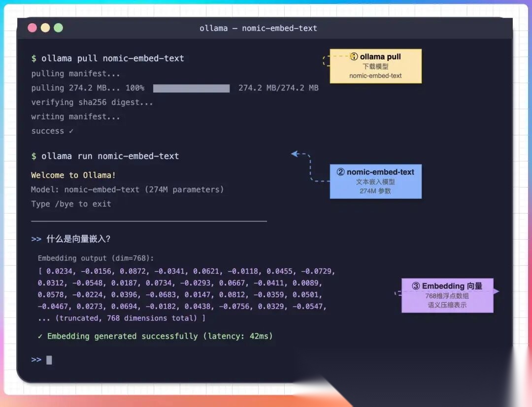Viewport: 532px width, 407px height.
Task: Click the 'Model: nomic-embed-text (274M parameters)' line
Action: point(127,189)
